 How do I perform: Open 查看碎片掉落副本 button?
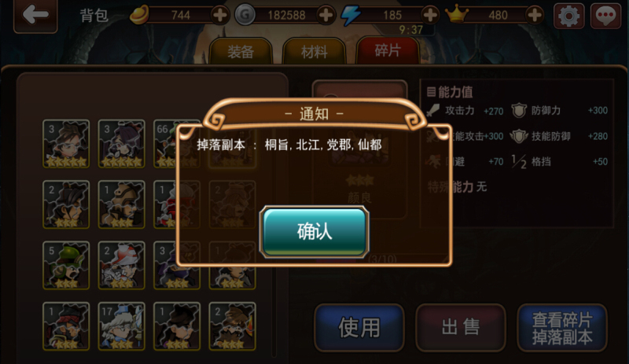(562, 327)
